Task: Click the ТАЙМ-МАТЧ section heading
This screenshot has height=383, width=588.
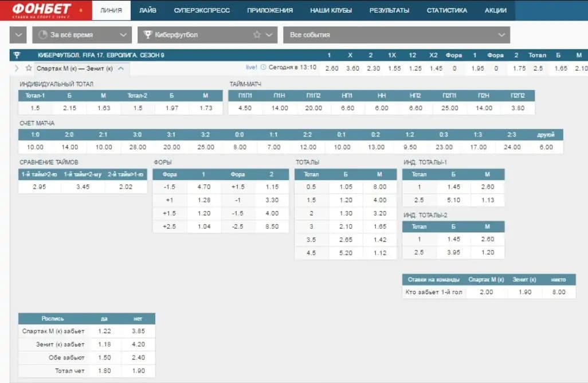Action: (x=245, y=84)
